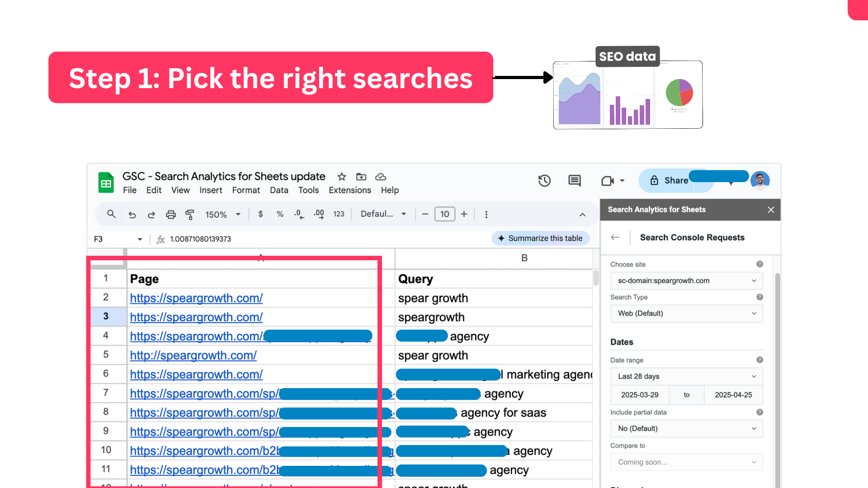Open Choose site dropdown sc-domain:speargrowth.com
The width and height of the screenshot is (868, 488).
686,281
